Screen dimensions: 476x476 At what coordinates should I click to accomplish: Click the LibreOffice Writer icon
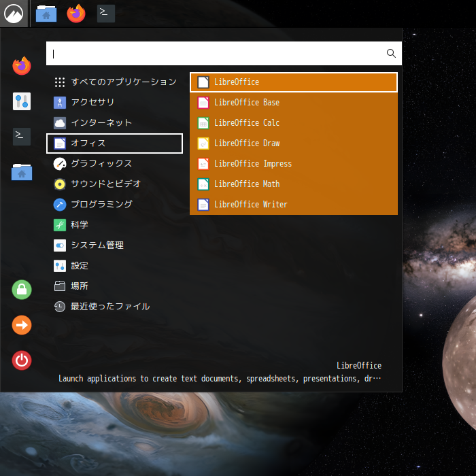pos(203,205)
